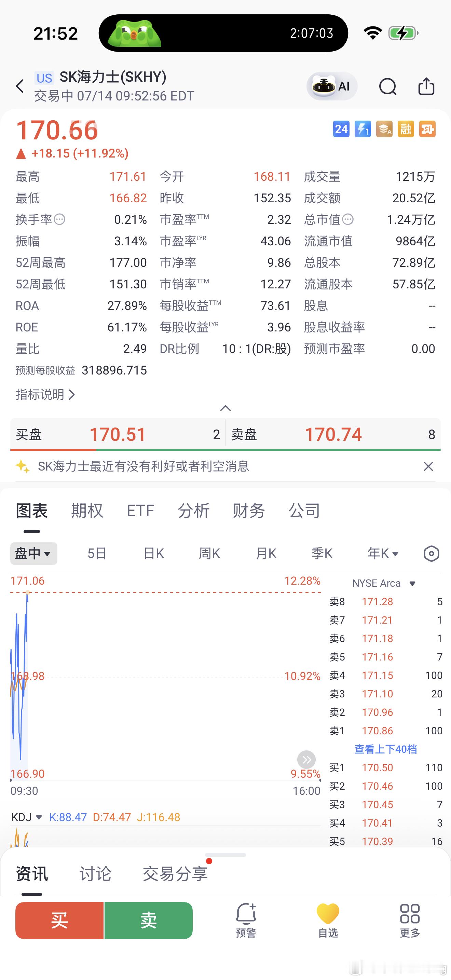Tap the 卖4 171.15 order book row
This screenshot has width=451, height=980.
(x=386, y=675)
